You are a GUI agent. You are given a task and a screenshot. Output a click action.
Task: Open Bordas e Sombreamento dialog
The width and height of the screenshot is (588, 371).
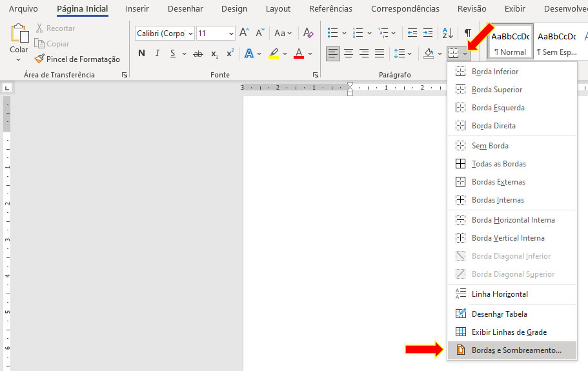coord(512,350)
